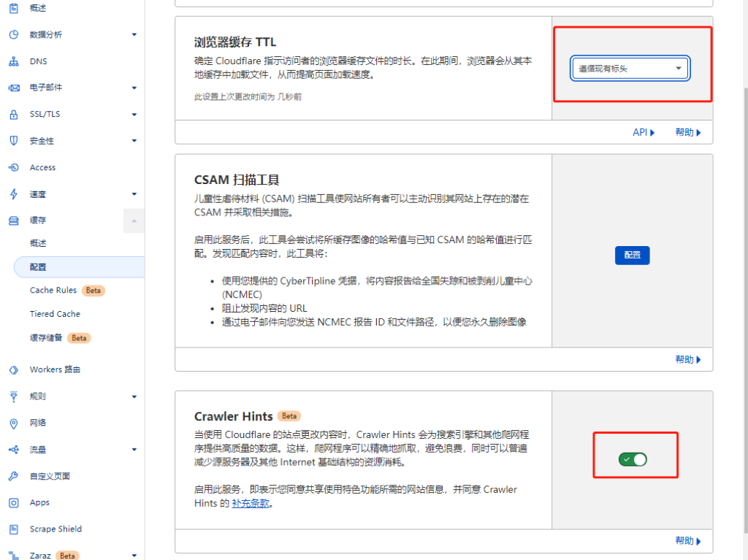
Task: Click the Scrape Shield icon
Action: (x=13, y=529)
